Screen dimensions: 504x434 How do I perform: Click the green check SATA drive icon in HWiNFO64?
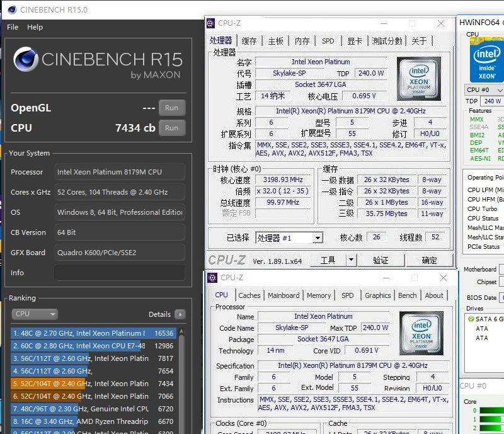point(471,319)
